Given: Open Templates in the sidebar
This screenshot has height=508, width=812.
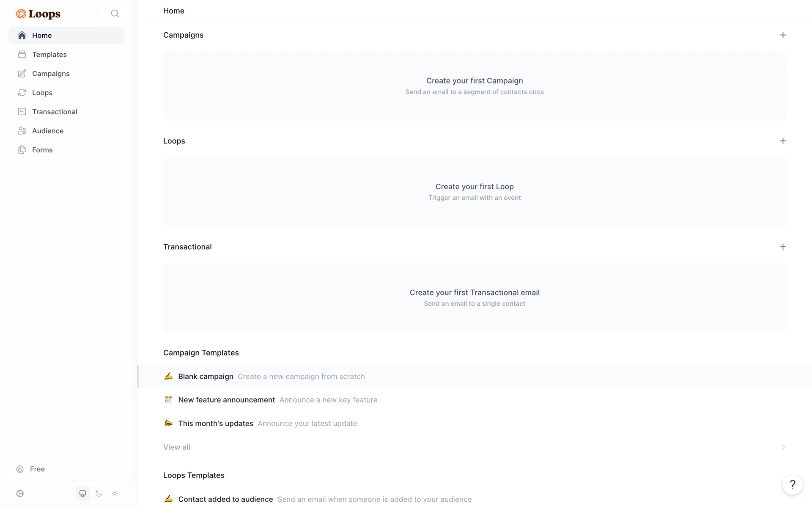Looking at the screenshot, I should tap(49, 55).
